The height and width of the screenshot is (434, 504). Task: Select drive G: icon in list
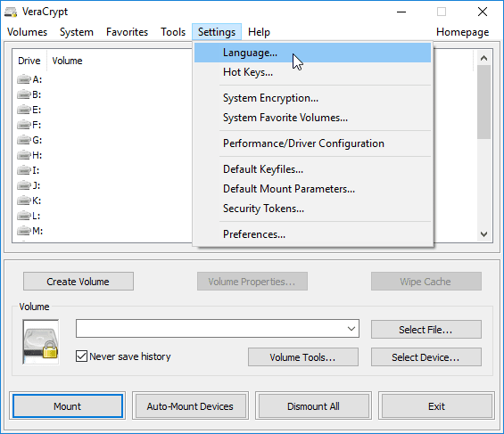point(24,140)
